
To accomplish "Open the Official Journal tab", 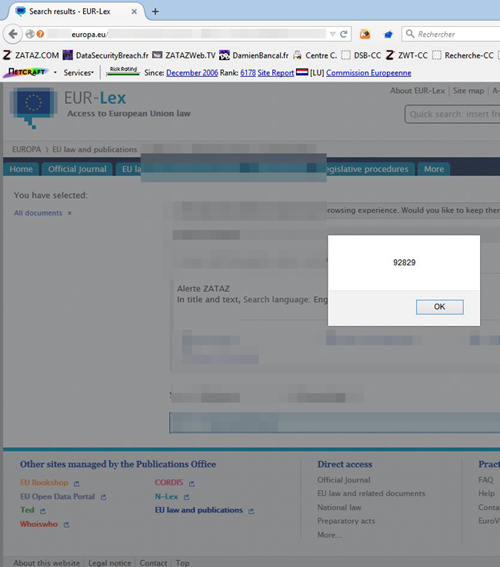I will [x=77, y=169].
